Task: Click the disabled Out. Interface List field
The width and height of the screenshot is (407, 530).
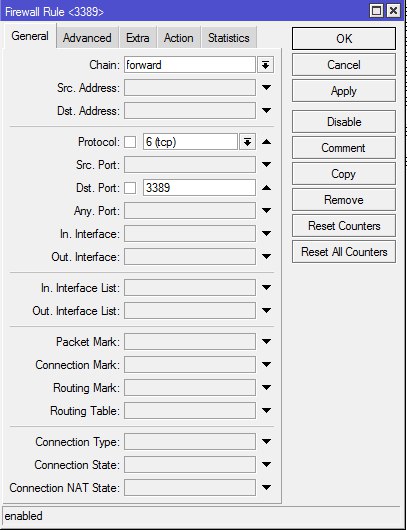Action: [190, 311]
